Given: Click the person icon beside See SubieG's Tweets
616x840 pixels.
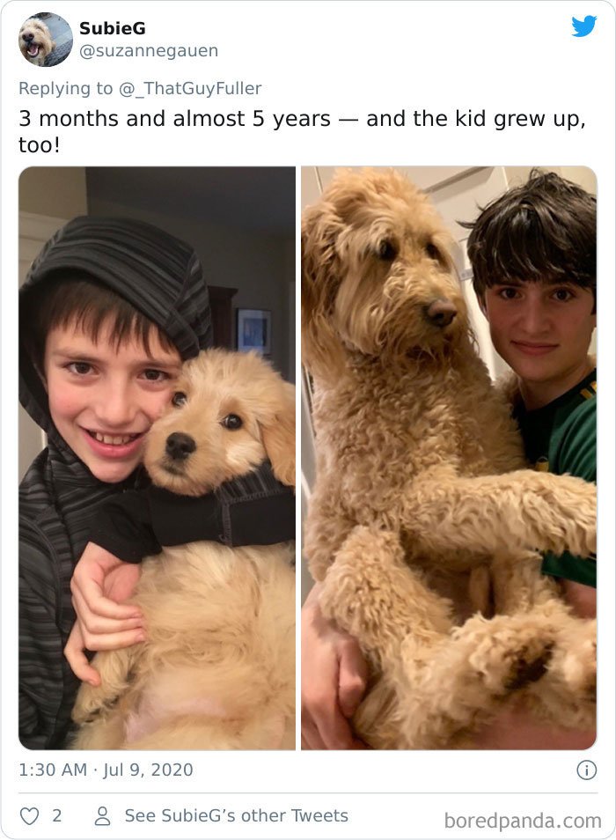Looking at the screenshot, I should 102,816.
